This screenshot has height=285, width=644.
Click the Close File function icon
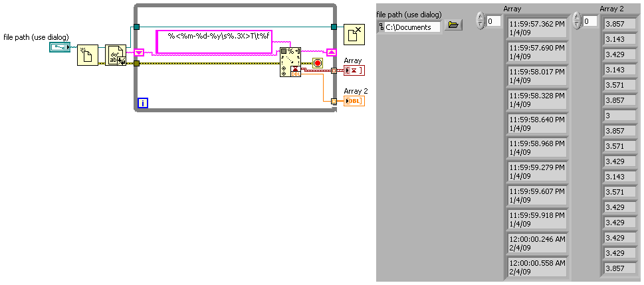[x=354, y=34]
